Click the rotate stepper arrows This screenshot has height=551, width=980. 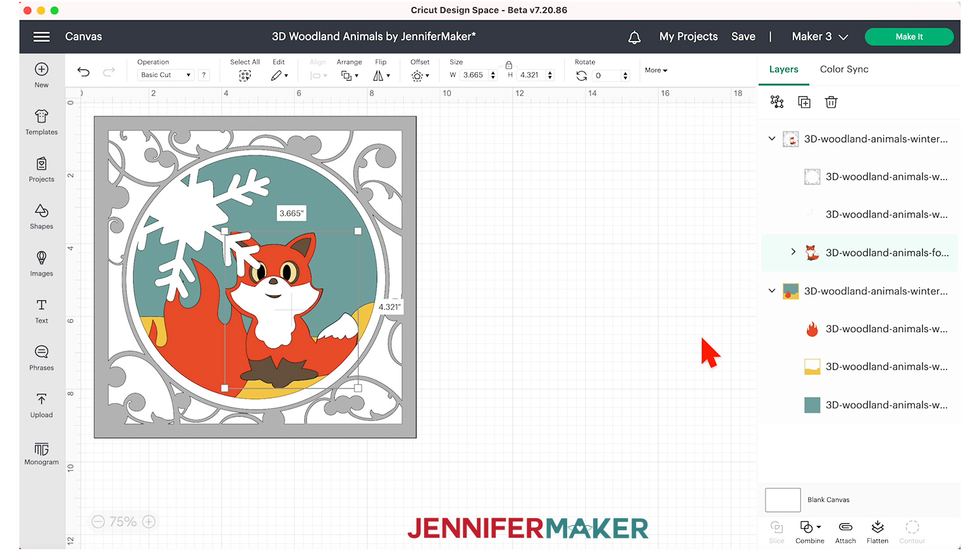tap(625, 76)
